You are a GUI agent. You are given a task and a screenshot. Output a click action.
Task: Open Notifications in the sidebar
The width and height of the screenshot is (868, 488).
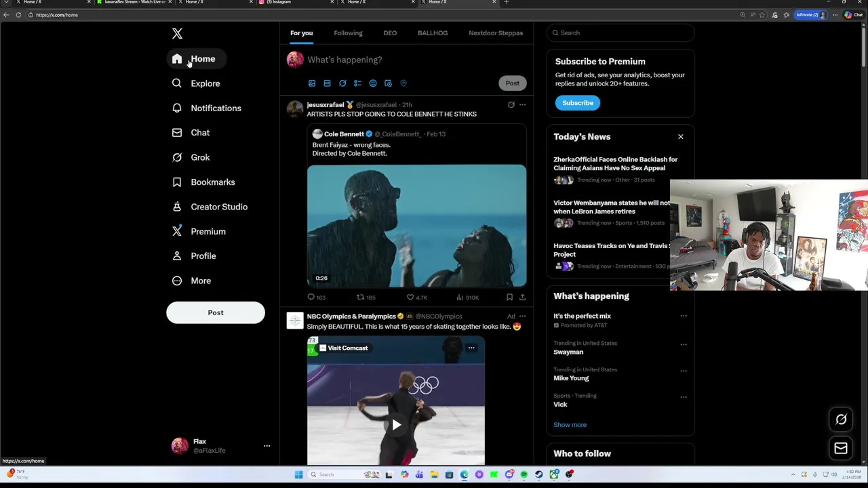coord(207,108)
